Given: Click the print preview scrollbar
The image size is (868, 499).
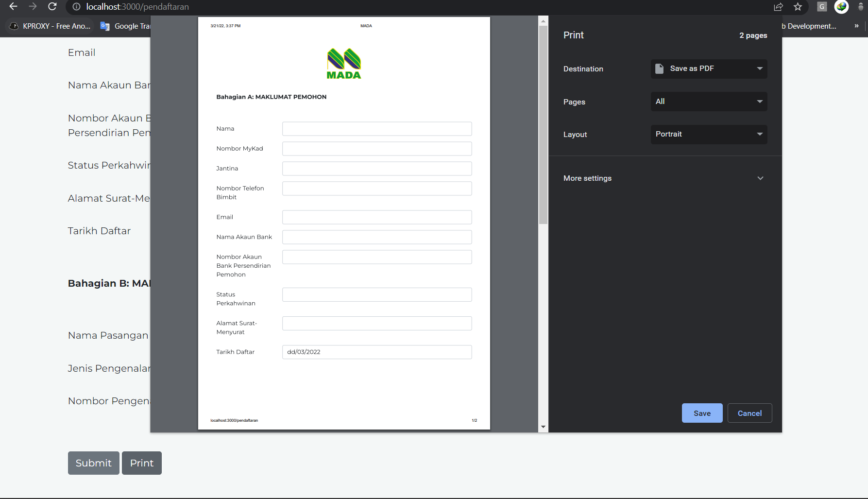Looking at the screenshot, I should coord(543,121).
